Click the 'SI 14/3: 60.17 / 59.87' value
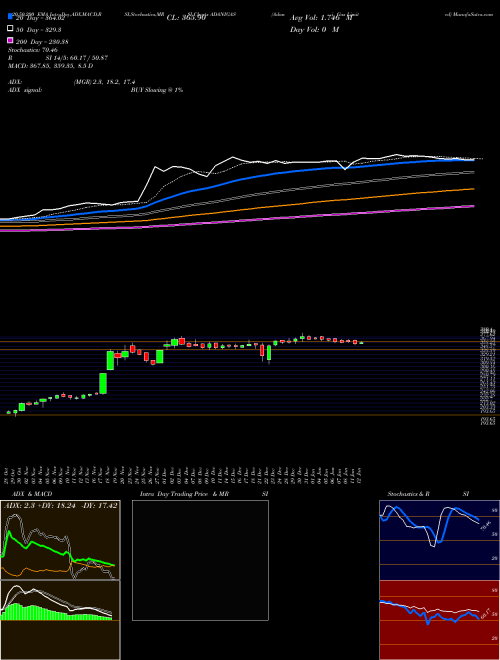The height and width of the screenshot is (660, 500). tap(77, 58)
